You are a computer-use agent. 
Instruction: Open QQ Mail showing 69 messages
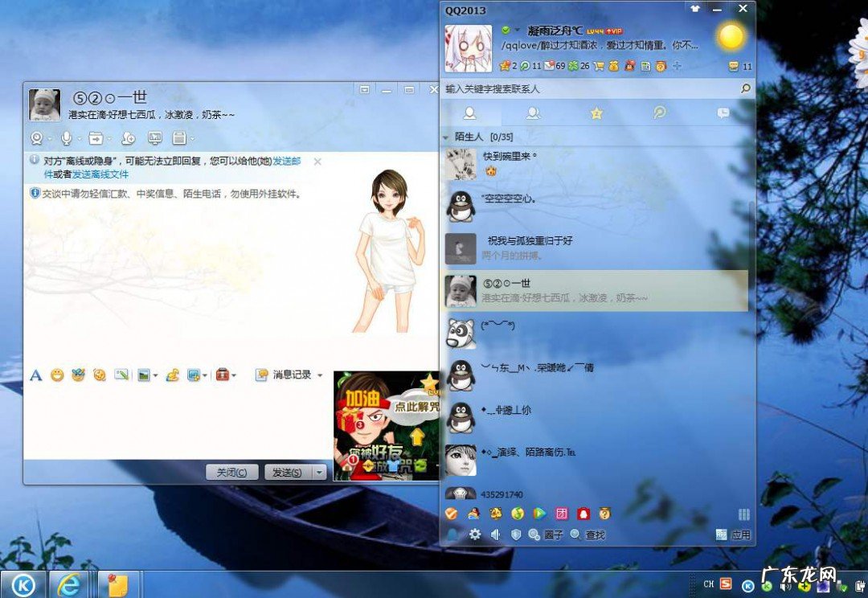point(549,67)
